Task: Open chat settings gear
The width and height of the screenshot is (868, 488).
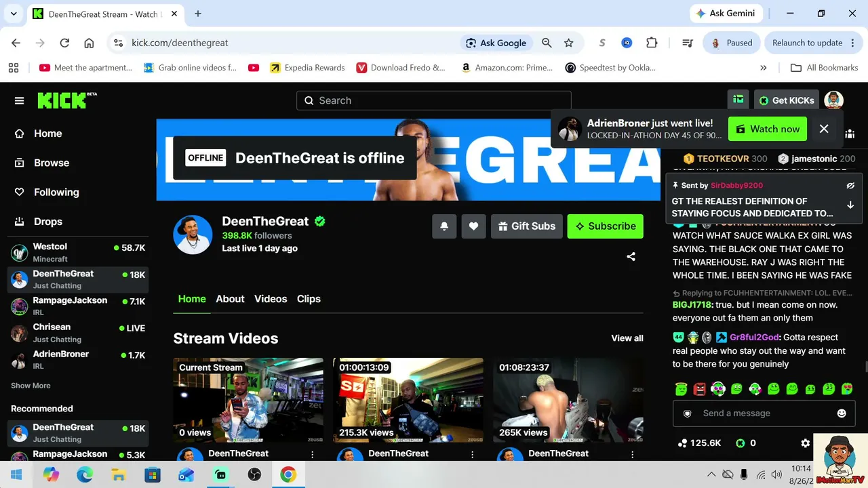Action: 806,443
